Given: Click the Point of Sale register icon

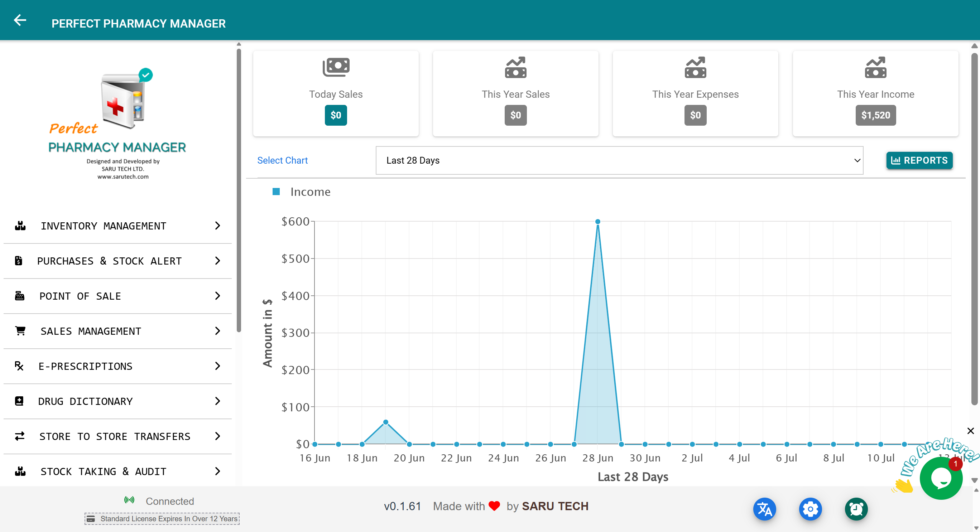Looking at the screenshot, I should 19,296.
